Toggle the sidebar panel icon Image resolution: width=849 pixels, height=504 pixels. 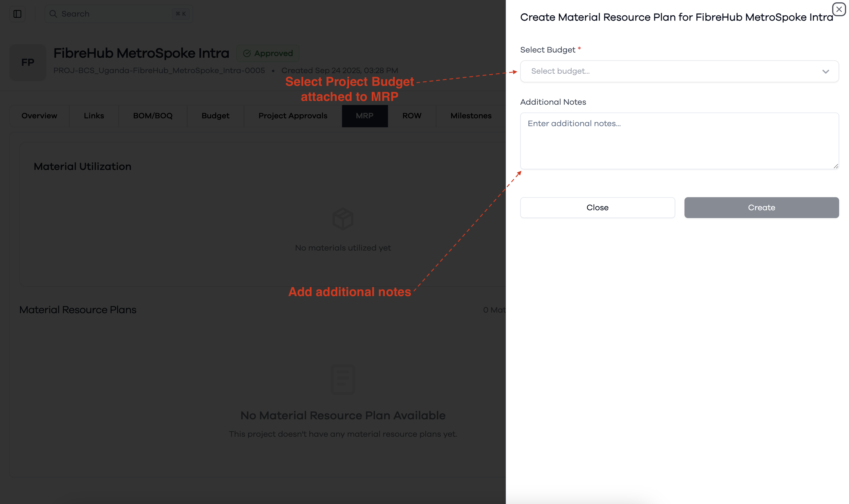coord(17,14)
